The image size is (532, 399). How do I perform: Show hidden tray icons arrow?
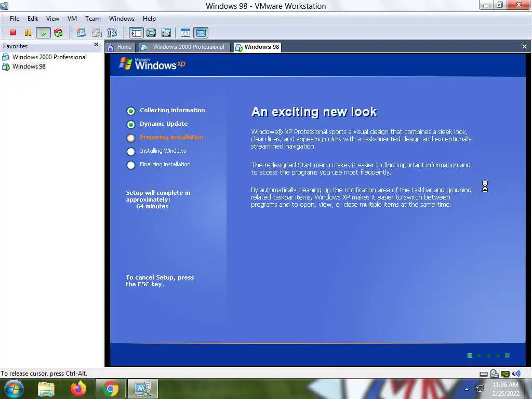pos(467,389)
